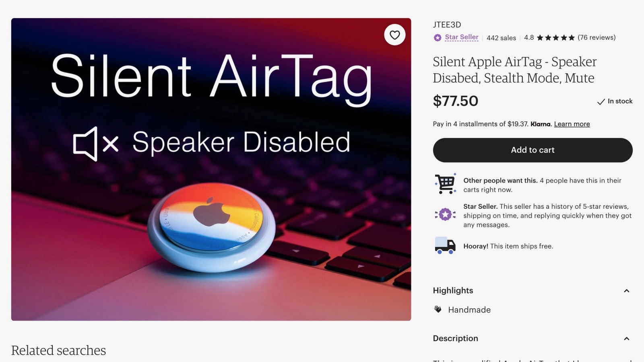
Task: Click the Handmade hand icon
Action: click(438, 309)
